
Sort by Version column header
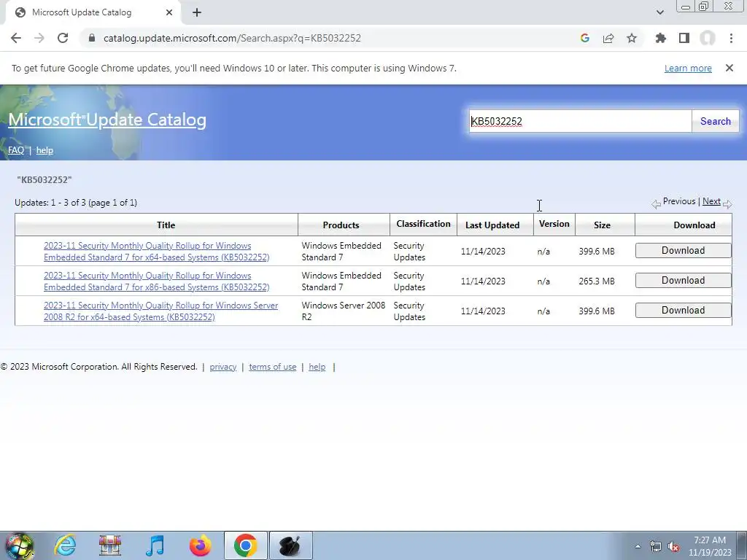(x=554, y=224)
